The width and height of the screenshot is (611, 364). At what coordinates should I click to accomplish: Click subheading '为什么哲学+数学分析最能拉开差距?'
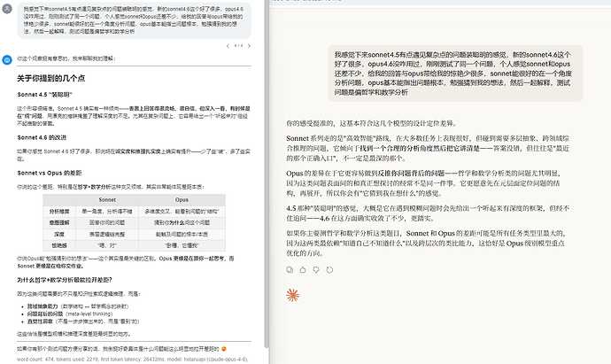click(65, 280)
